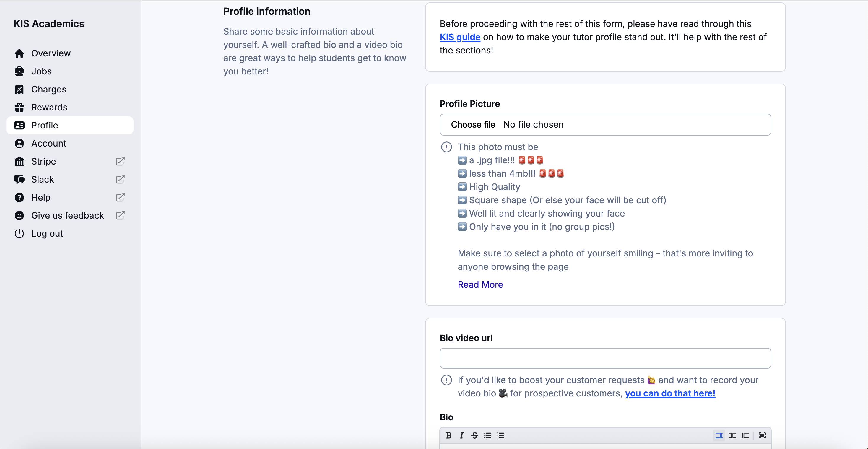Switch Bio editor to write-only mode

pos(719,435)
